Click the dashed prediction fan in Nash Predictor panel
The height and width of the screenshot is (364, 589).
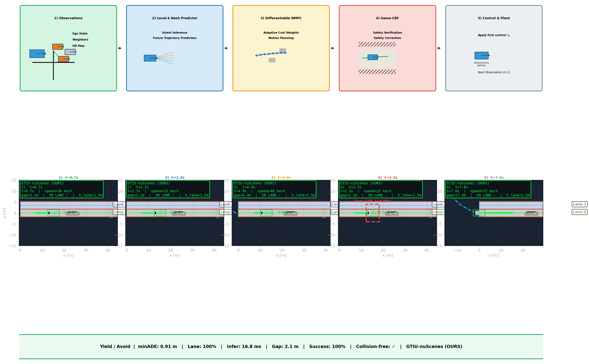[x=165, y=58]
